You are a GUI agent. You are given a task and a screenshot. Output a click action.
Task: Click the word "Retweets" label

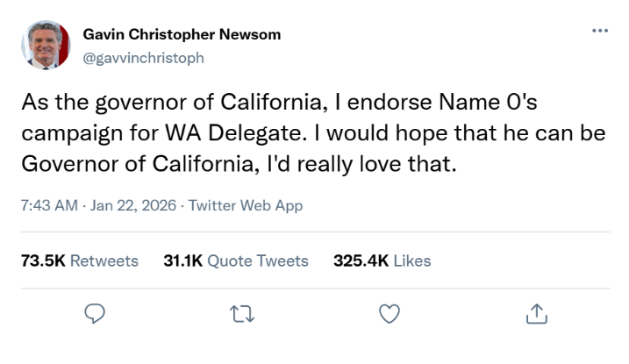pos(104,261)
